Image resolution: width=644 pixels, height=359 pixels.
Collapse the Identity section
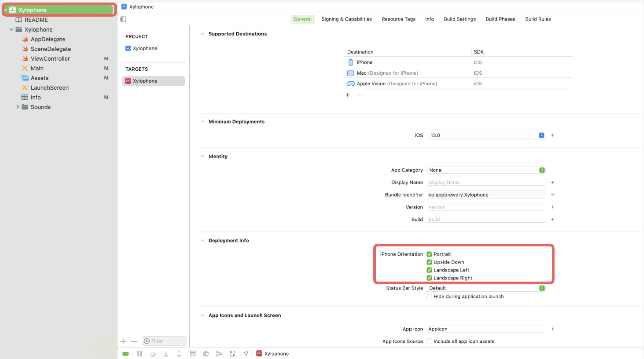tap(202, 156)
